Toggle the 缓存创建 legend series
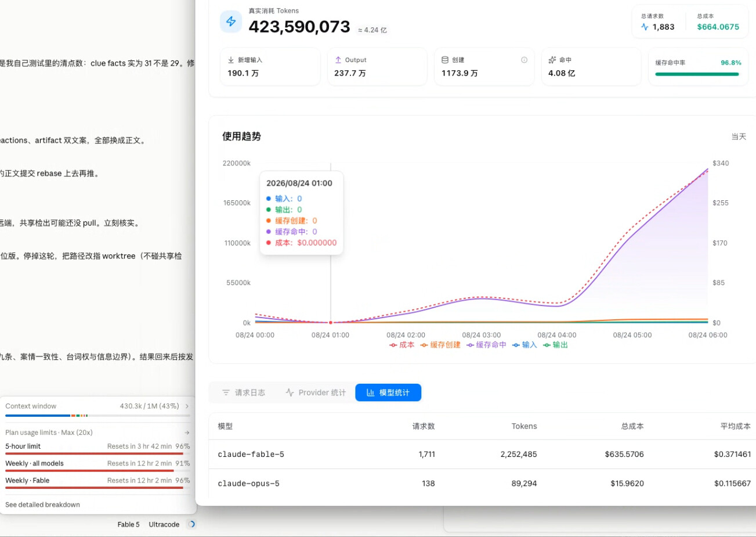 (441, 345)
